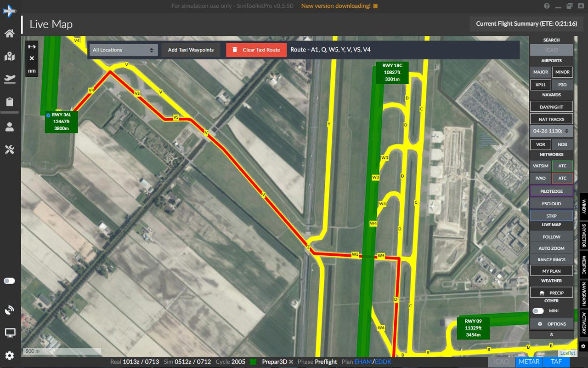
Task: Click FOLLOW live map button
Action: 551,237
